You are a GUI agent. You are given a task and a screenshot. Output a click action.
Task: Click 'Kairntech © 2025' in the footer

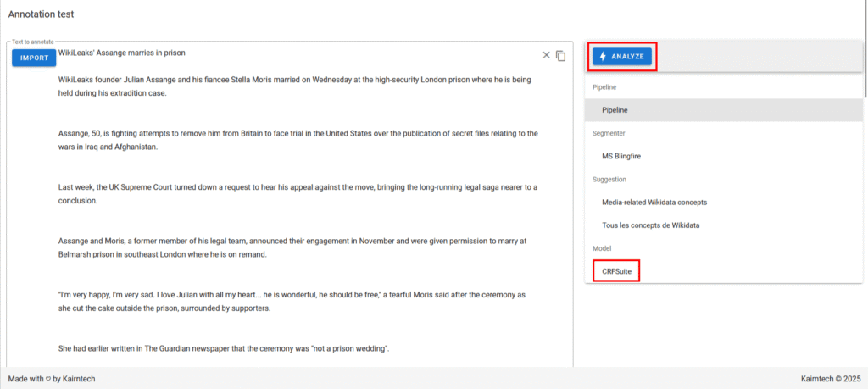pos(830,378)
